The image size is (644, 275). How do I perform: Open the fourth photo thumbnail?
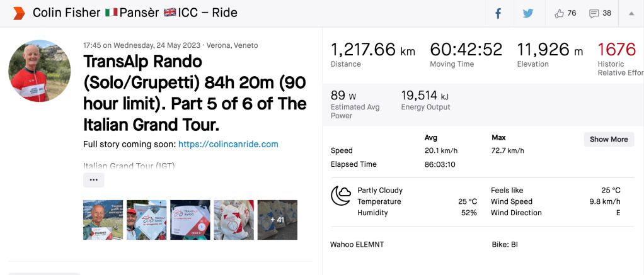point(234,220)
